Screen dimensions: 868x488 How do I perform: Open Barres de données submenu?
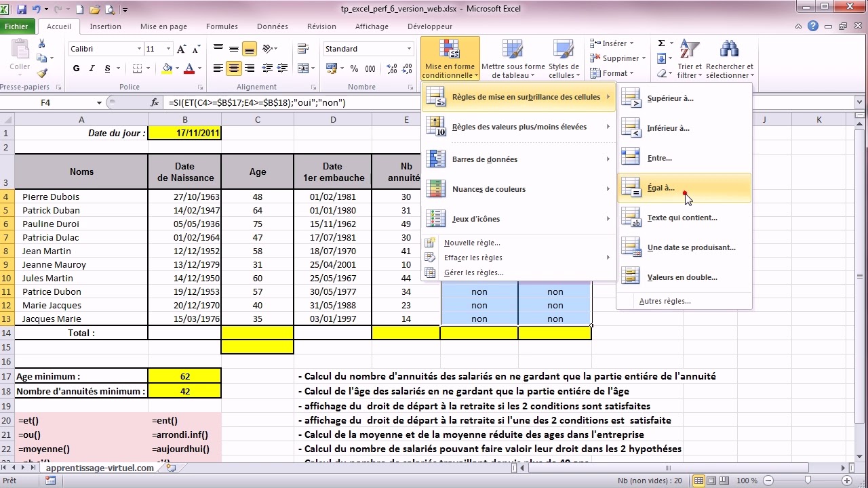tap(518, 159)
